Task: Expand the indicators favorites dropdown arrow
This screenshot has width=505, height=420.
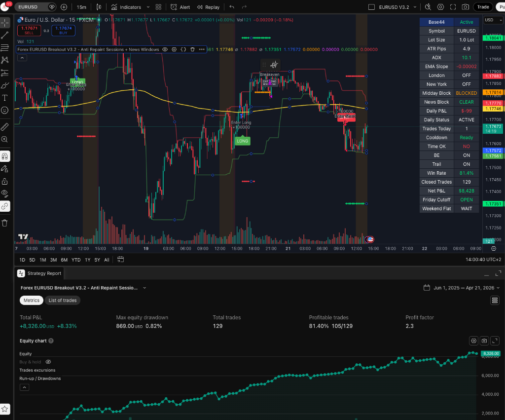Action: pyautogui.click(x=148, y=7)
